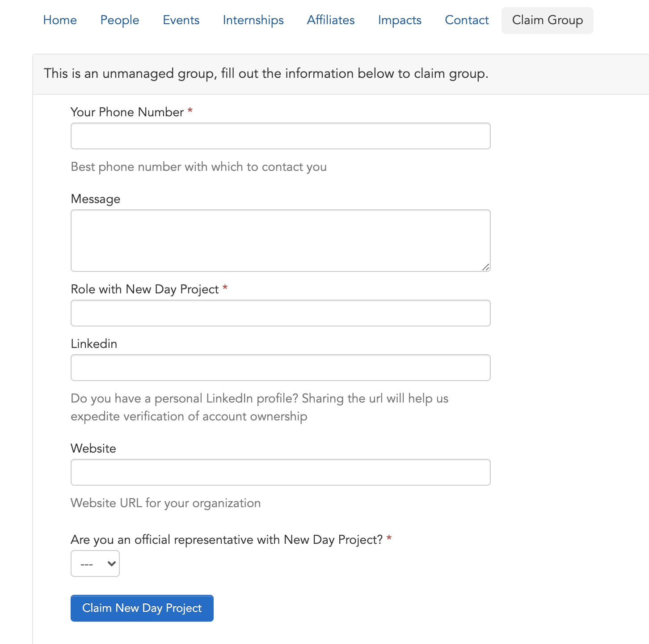Click the Linkedin input field
This screenshot has width=649, height=644.
click(281, 368)
